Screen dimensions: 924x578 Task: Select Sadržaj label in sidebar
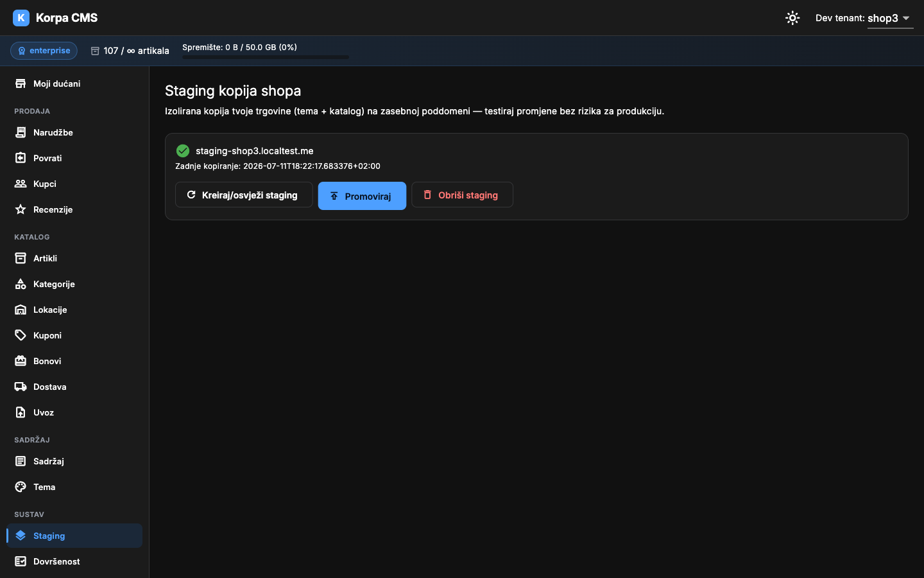coord(49,461)
